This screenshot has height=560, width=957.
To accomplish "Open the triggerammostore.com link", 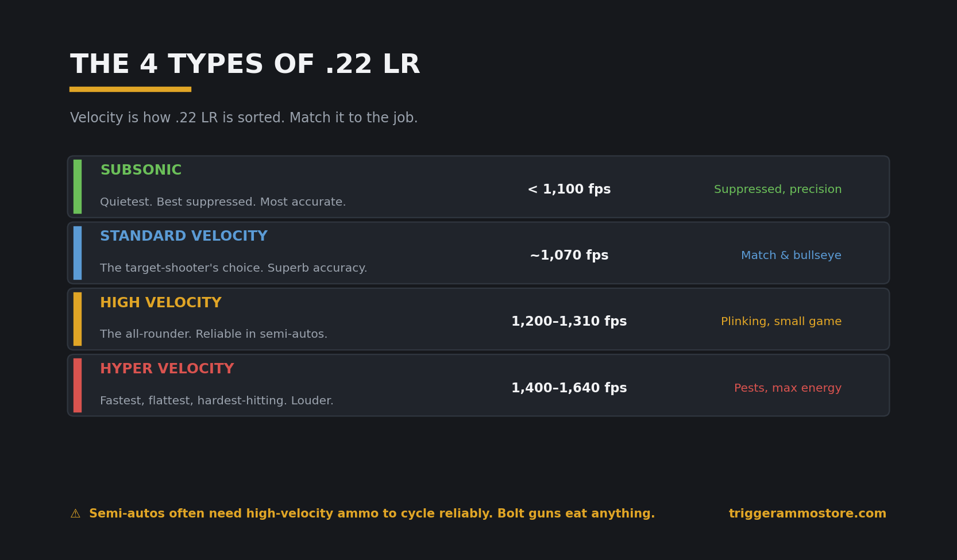I will (x=808, y=514).
